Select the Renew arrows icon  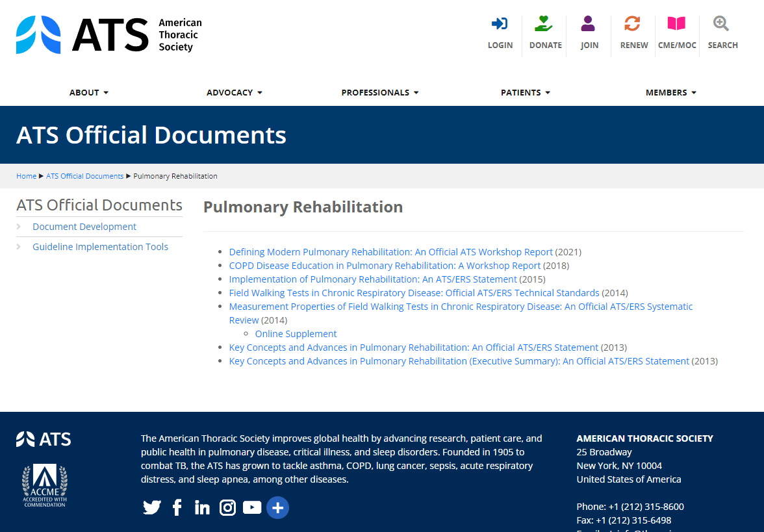coord(633,25)
